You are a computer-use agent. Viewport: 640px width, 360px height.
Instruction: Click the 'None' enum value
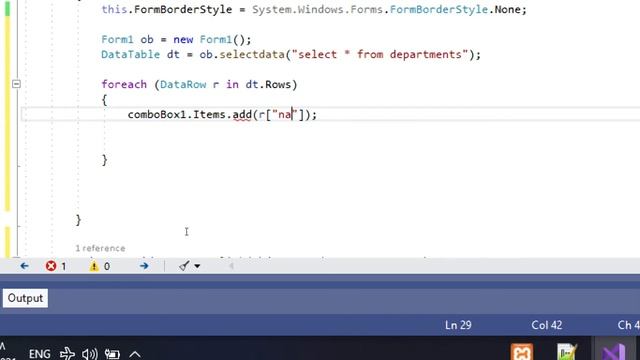pos(507,9)
